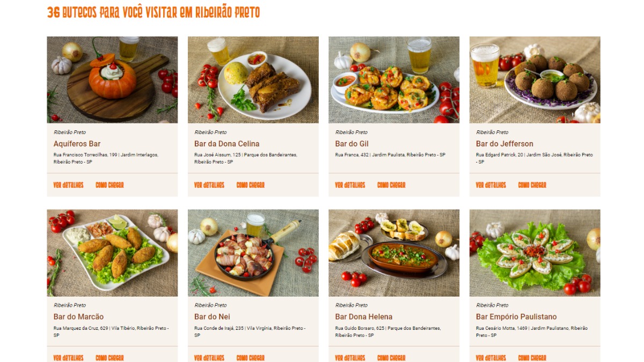Open 'Ver detalhes' for Bar da Dona Celina

[209, 185]
